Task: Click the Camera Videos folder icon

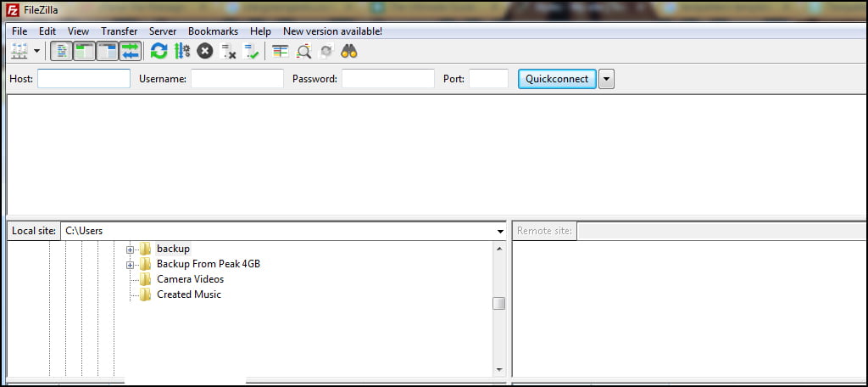Action: pos(146,279)
